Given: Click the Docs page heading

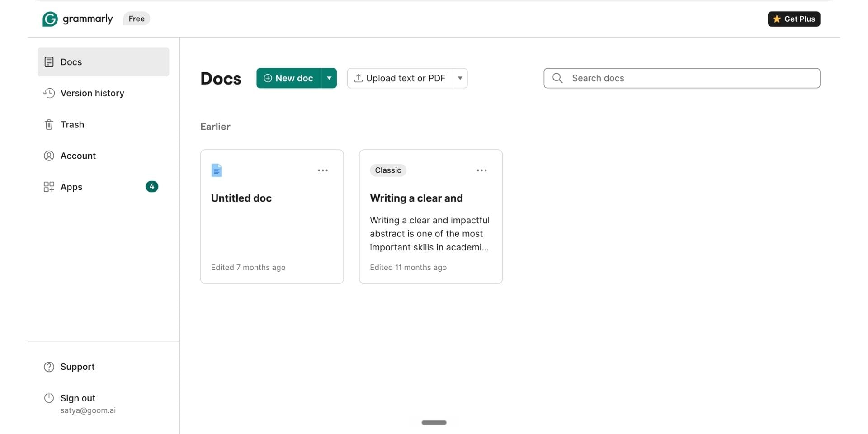Looking at the screenshot, I should tap(221, 78).
